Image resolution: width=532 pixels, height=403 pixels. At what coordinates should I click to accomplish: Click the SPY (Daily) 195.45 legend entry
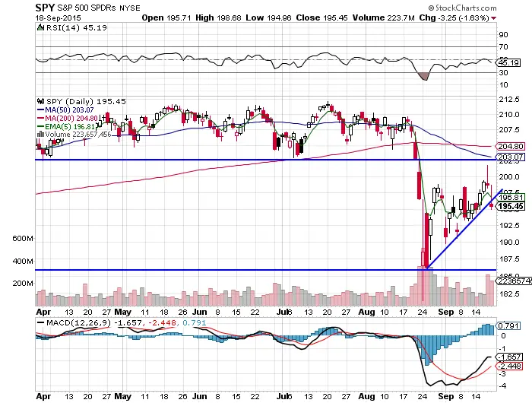[86, 101]
